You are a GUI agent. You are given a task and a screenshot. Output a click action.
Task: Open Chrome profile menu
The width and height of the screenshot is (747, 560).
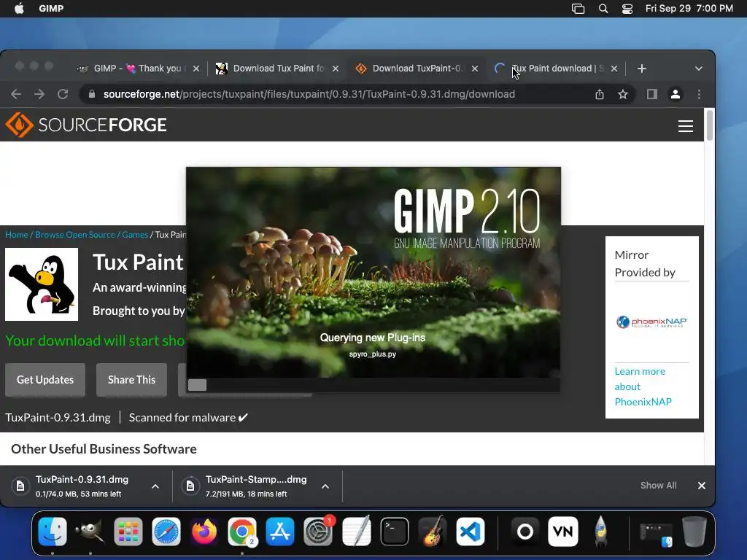click(x=676, y=94)
